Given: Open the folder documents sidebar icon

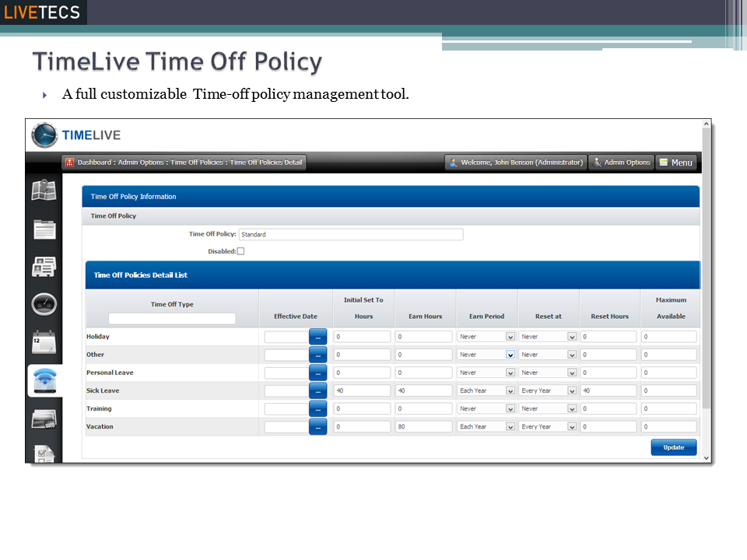Looking at the screenshot, I should click(44, 229).
